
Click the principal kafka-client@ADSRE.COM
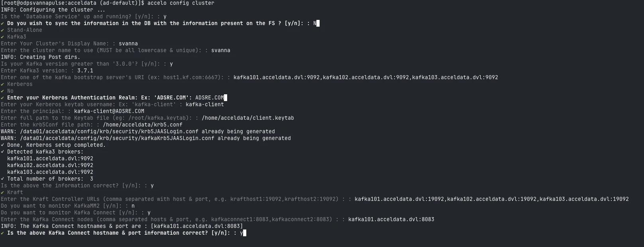(x=109, y=111)
